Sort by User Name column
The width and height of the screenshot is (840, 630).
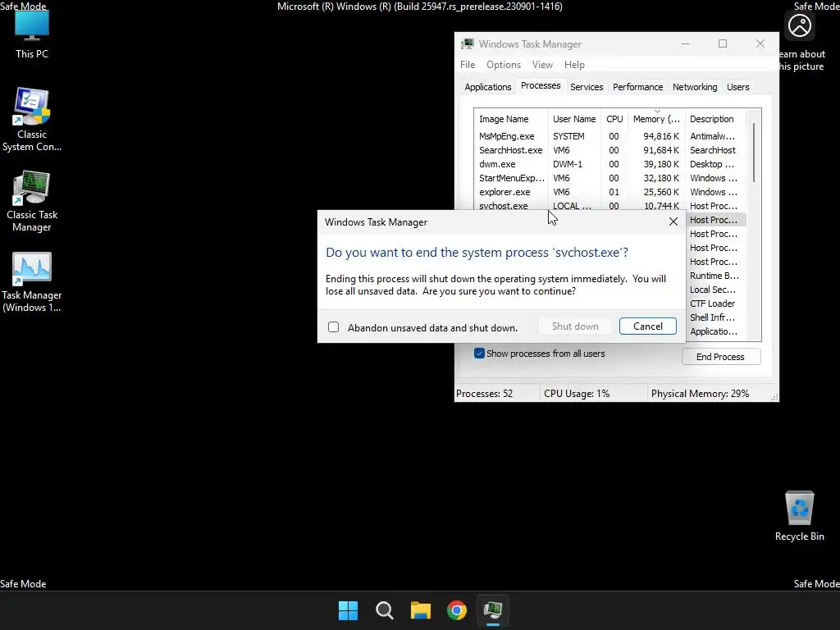[574, 119]
